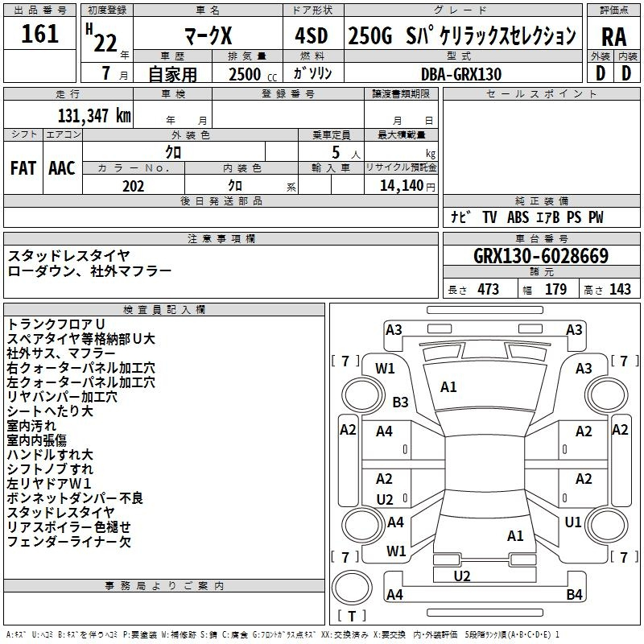Select chassis number GRX130-6028669
The width and height of the screenshot is (644, 644).
coord(540,256)
